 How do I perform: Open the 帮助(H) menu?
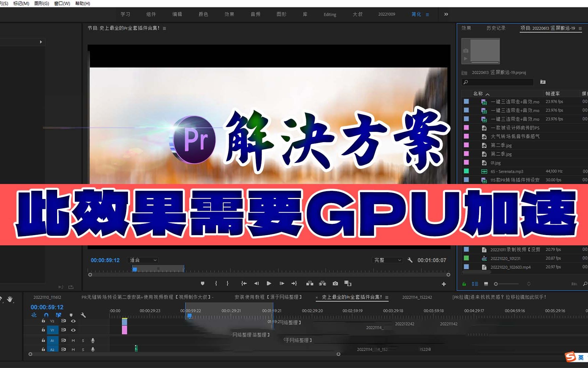tap(83, 3)
